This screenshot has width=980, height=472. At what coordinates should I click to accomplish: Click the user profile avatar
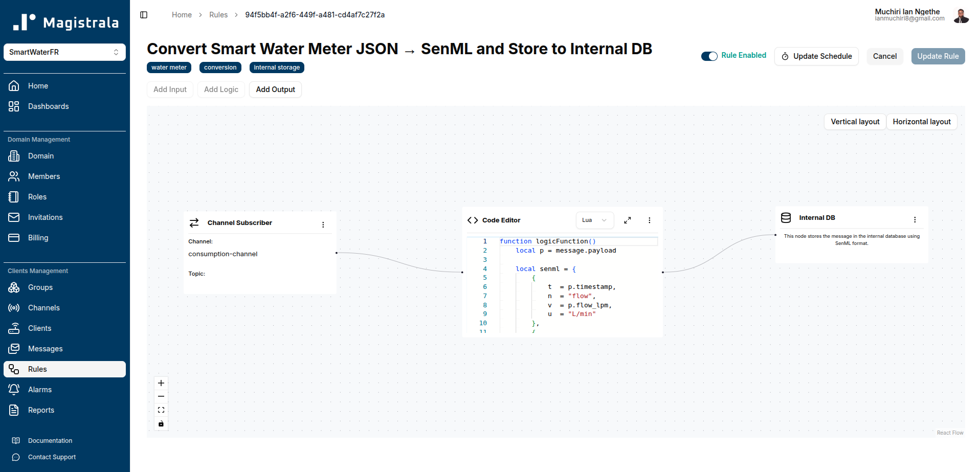(961, 15)
